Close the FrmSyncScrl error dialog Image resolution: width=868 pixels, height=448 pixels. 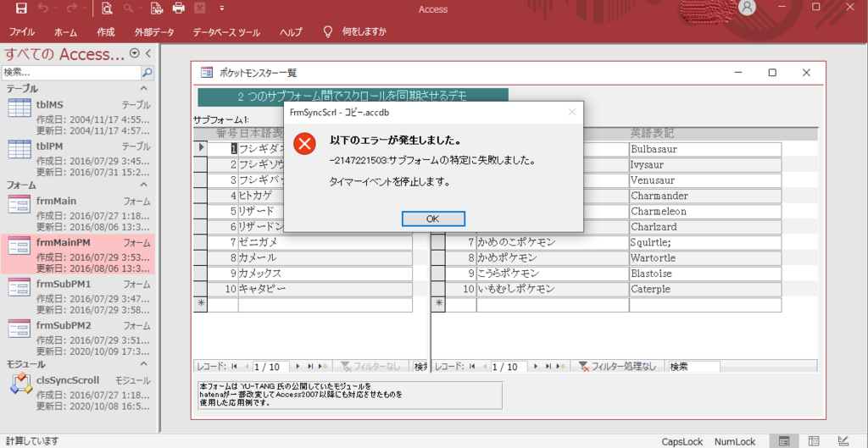(x=571, y=112)
